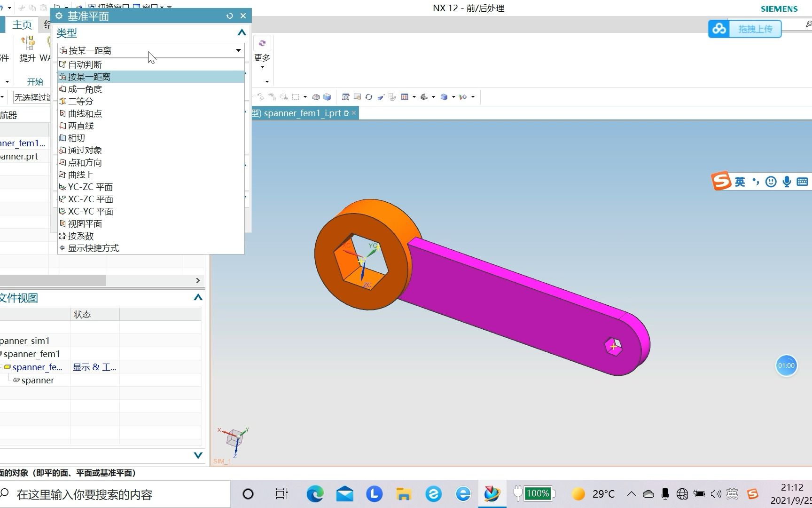Click the 拖拽上传 cloud upload button

745,29
